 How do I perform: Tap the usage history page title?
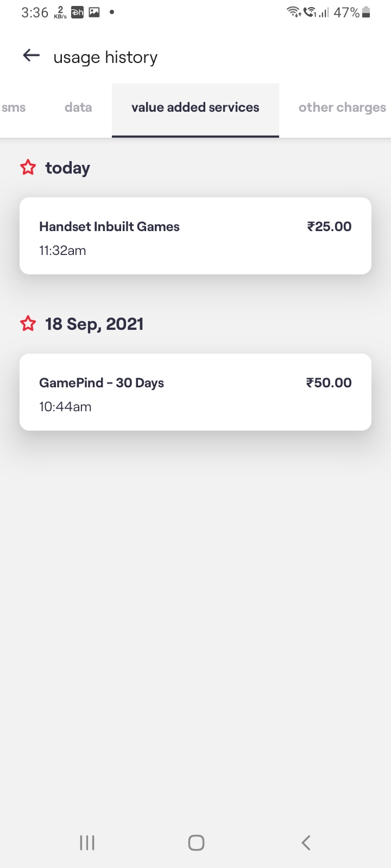tap(105, 58)
